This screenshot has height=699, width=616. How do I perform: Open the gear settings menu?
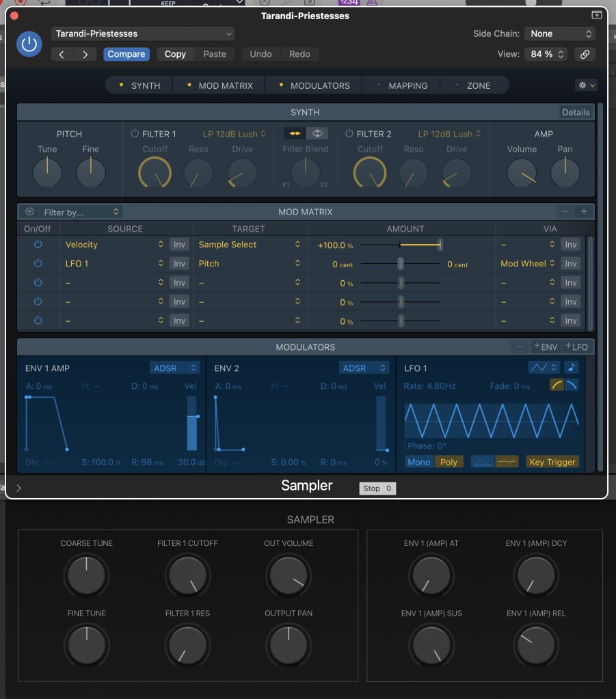pyautogui.click(x=586, y=85)
